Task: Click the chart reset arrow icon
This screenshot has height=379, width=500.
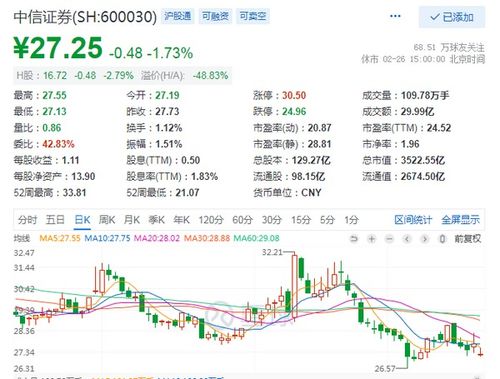Action: (354, 239)
